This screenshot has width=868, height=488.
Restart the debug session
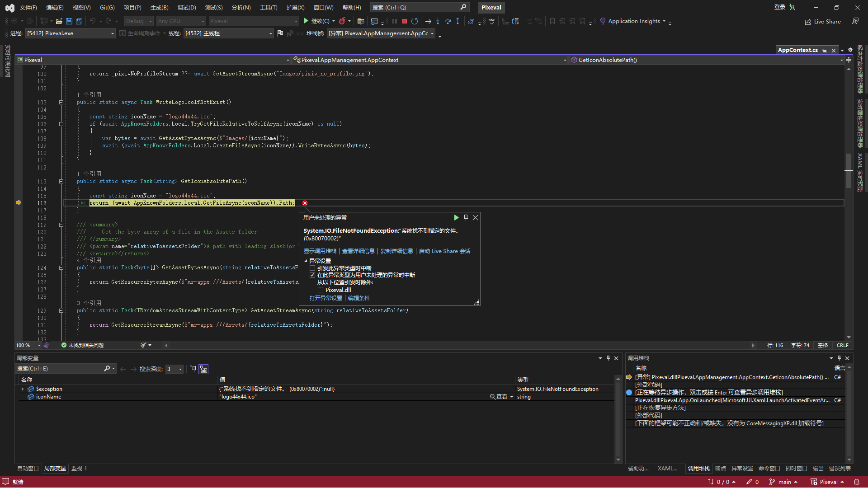click(415, 21)
